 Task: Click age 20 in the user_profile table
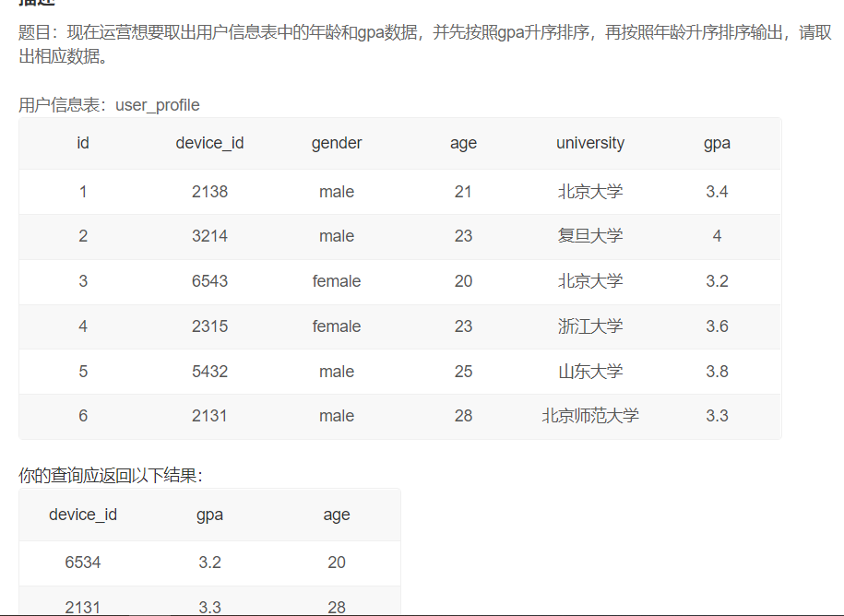[x=463, y=281]
